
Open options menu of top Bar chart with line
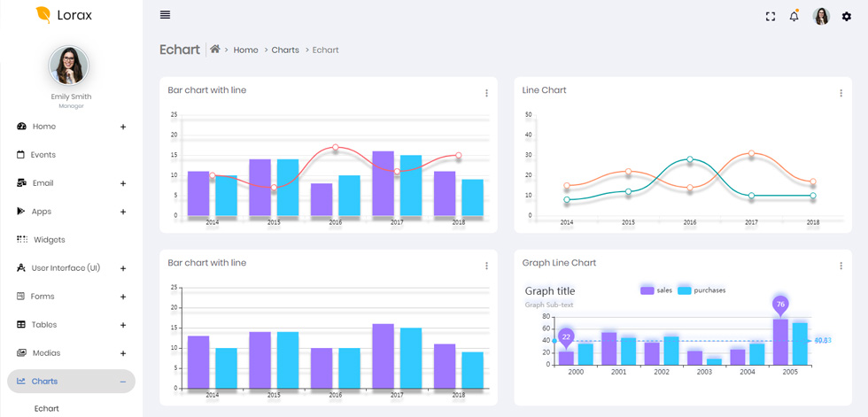tap(486, 93)
